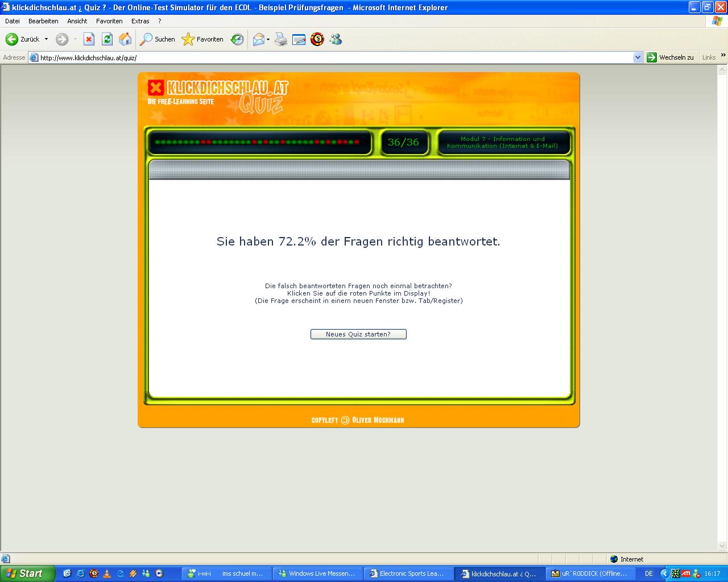728x582 pixels.
Task: Open the ? help menu
Action: pyautogui.click(x=160, y=21)
